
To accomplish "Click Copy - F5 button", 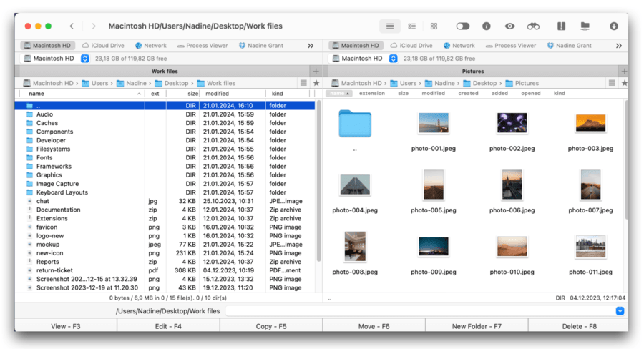I will coord(271,326).
